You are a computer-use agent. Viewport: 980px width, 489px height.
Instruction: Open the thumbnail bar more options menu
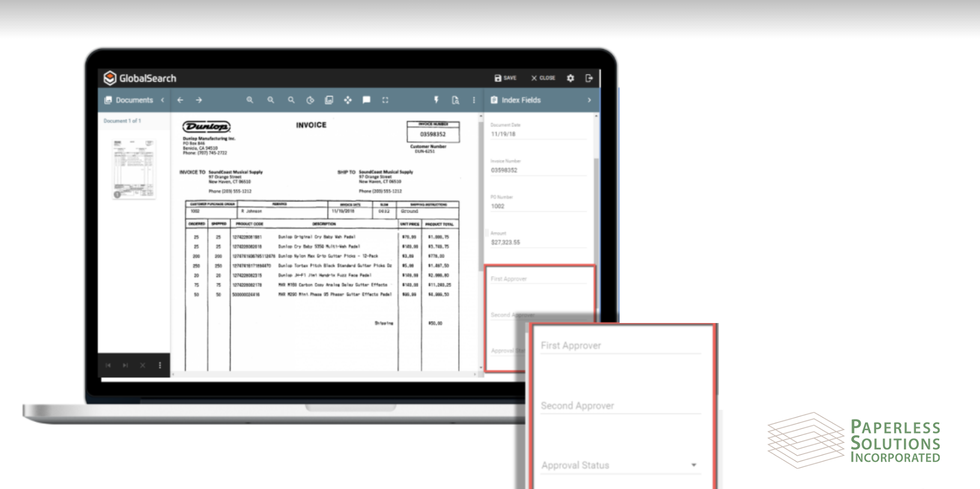point(160,365)
